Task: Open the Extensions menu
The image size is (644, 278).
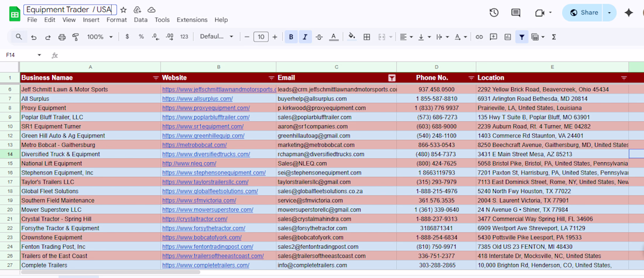Action: [x=192, y=20]
